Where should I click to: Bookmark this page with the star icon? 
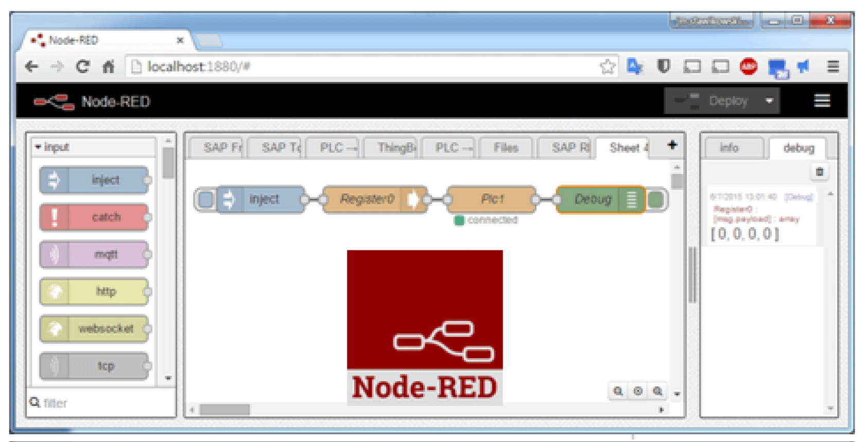(607, 66)
